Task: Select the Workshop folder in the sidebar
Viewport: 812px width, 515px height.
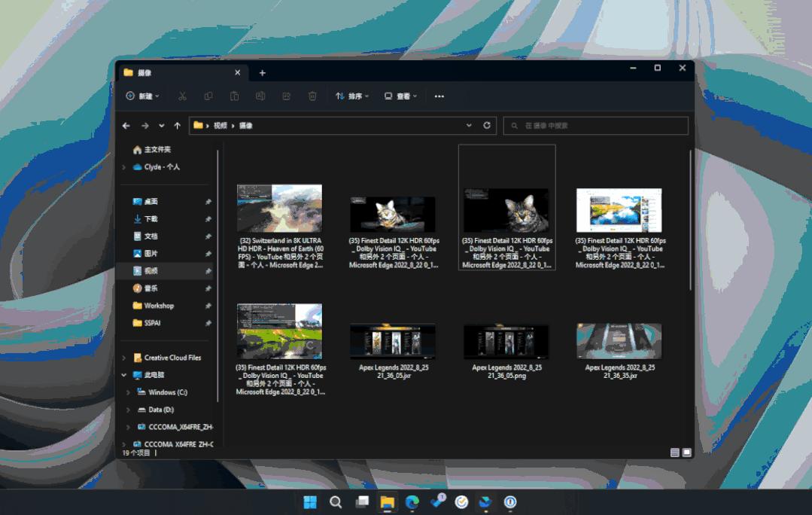Action: pyautogui.click(x=159, y=306)
